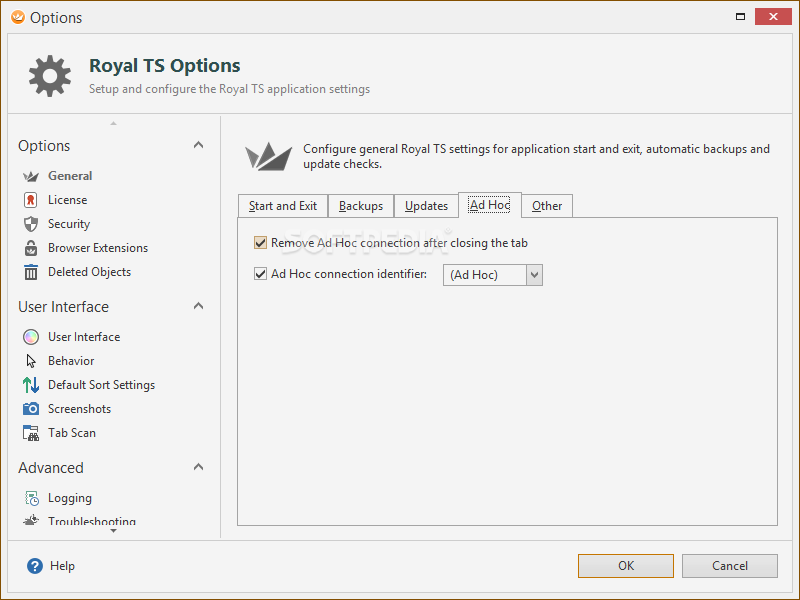Collapse the Advanced sidebar section
Viewport: 800px width, 600px height.
[198, 467]
